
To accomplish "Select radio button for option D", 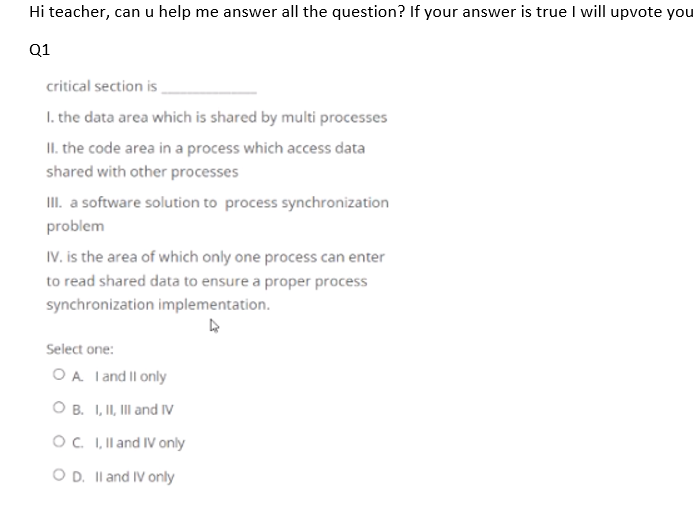I will pyautogui.click(x=59, y=475).
